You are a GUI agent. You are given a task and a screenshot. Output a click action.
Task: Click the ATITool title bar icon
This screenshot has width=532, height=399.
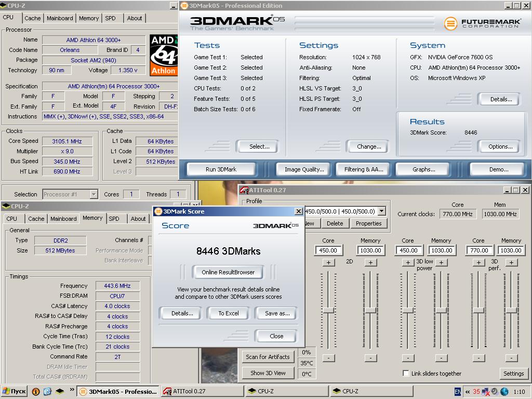click(x=244, y=190)
